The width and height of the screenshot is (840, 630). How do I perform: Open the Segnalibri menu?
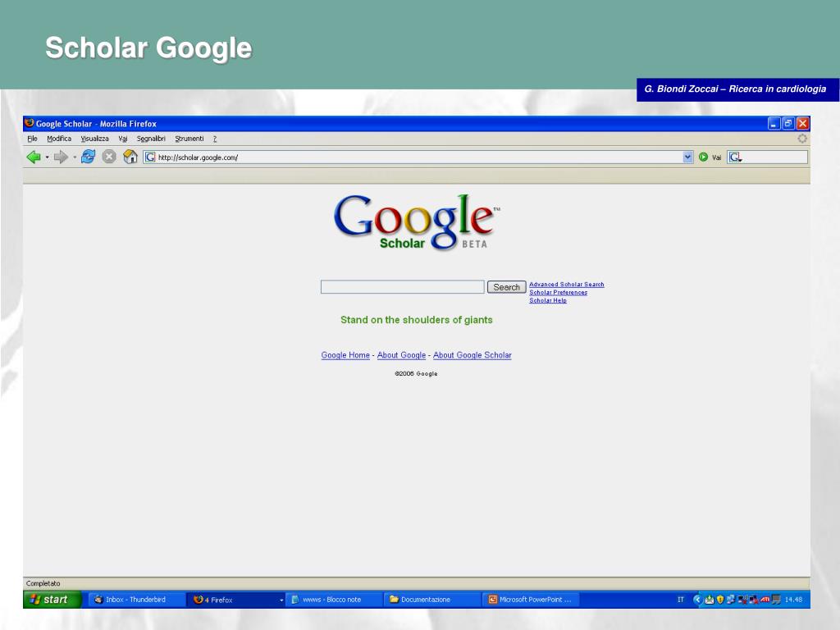tap(151, 139)
